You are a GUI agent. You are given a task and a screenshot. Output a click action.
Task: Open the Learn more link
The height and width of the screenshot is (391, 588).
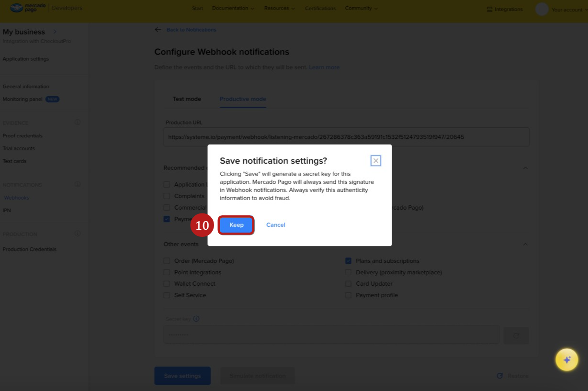click(324, 67)
